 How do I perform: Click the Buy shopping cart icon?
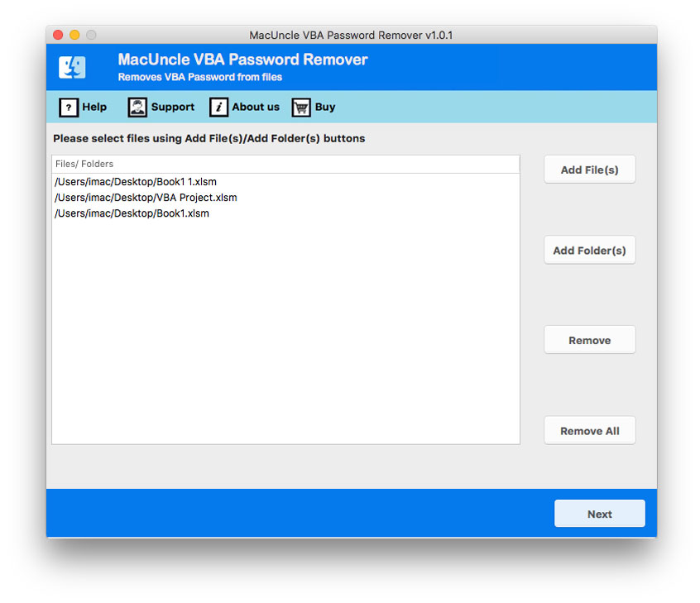coord(300,107)
